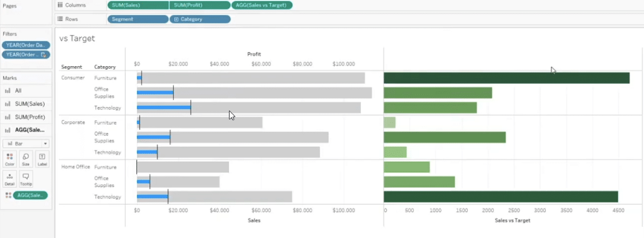Click color icon beside AGG(Sale.. marks pill

tap(8, 195)
